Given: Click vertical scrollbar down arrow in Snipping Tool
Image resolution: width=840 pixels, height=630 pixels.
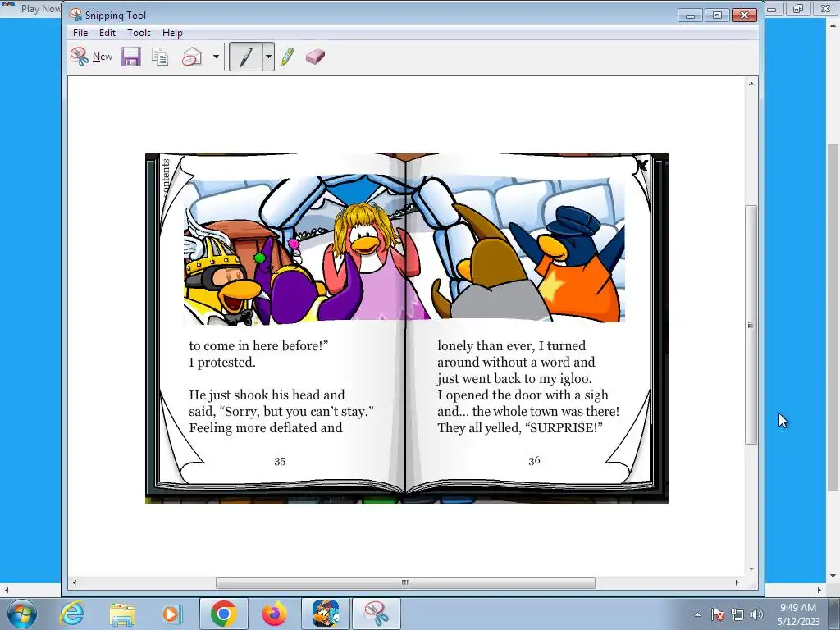Looking at the screenshot, I should 751,568.
